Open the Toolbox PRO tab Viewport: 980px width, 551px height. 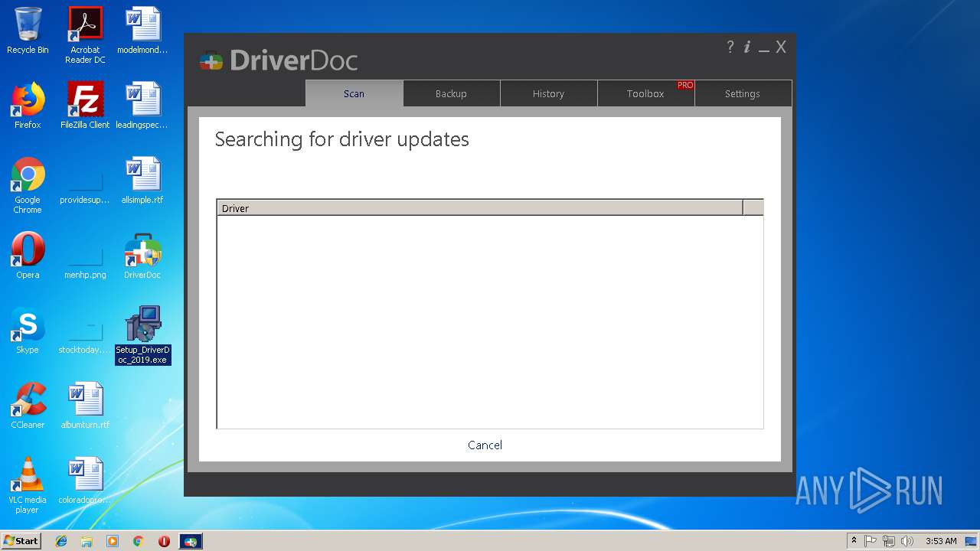click(x=645, y=93)
